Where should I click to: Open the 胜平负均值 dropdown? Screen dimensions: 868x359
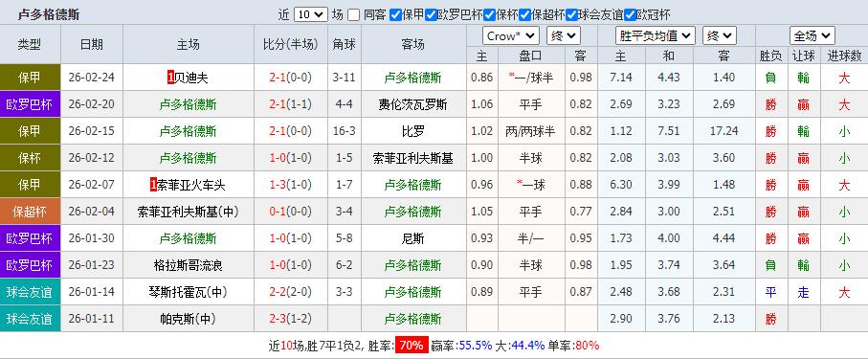pyautogui.click(x=656, y=36)
